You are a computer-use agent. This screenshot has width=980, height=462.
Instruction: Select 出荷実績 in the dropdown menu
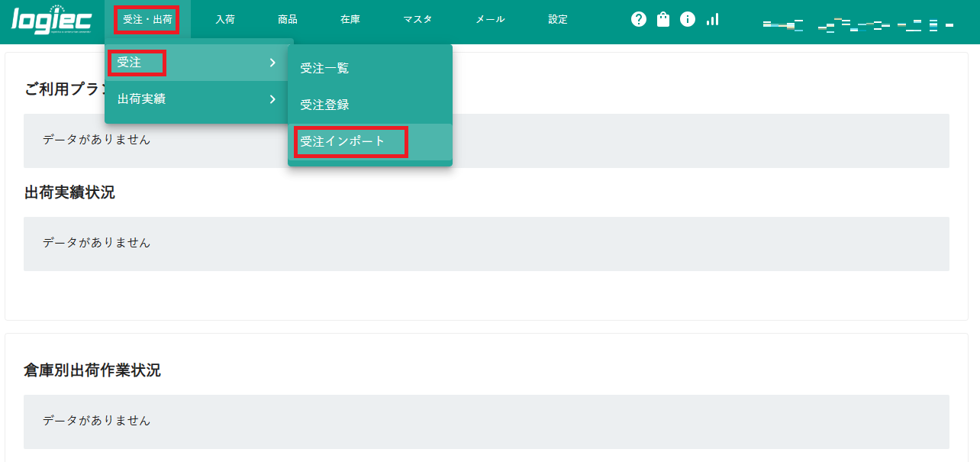141,99
